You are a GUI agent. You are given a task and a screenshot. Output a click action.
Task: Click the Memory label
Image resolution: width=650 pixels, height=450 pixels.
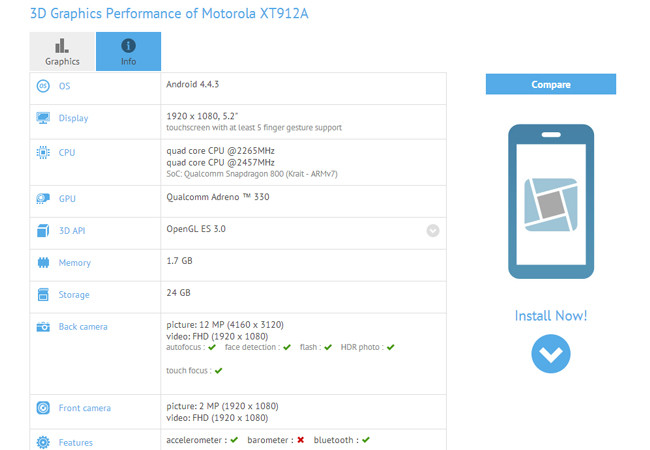[75, 263]
